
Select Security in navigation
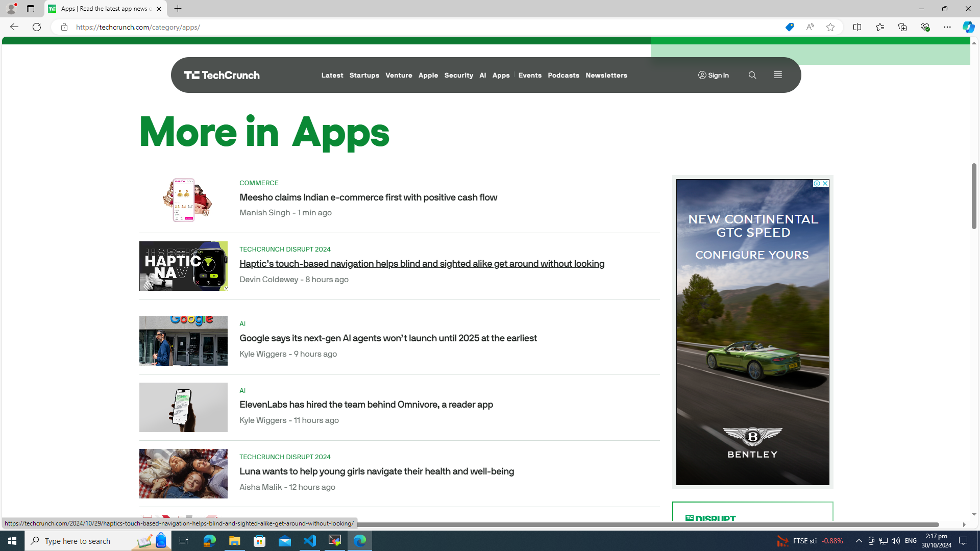pos(458,75)
